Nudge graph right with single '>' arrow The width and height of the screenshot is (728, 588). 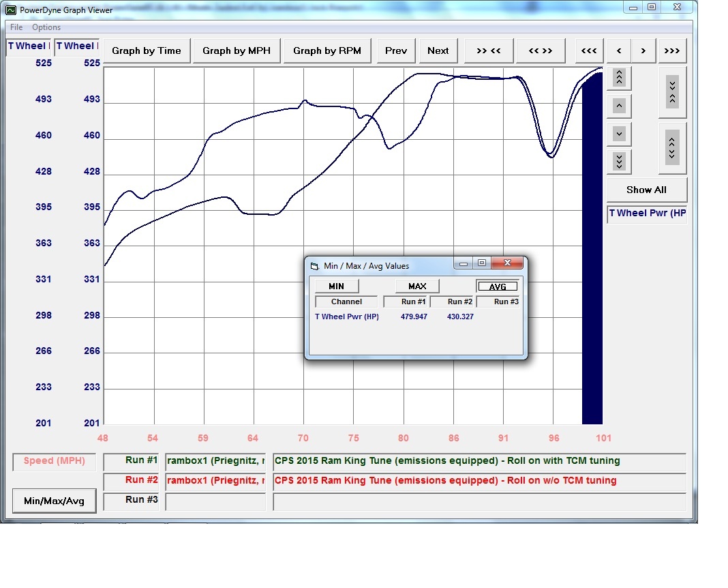click(643, 50)
